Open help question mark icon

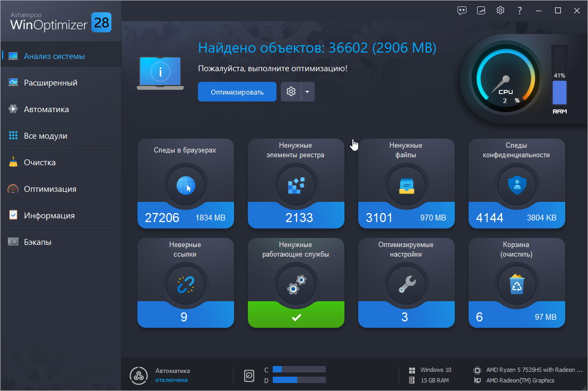[x=520, y=11]
